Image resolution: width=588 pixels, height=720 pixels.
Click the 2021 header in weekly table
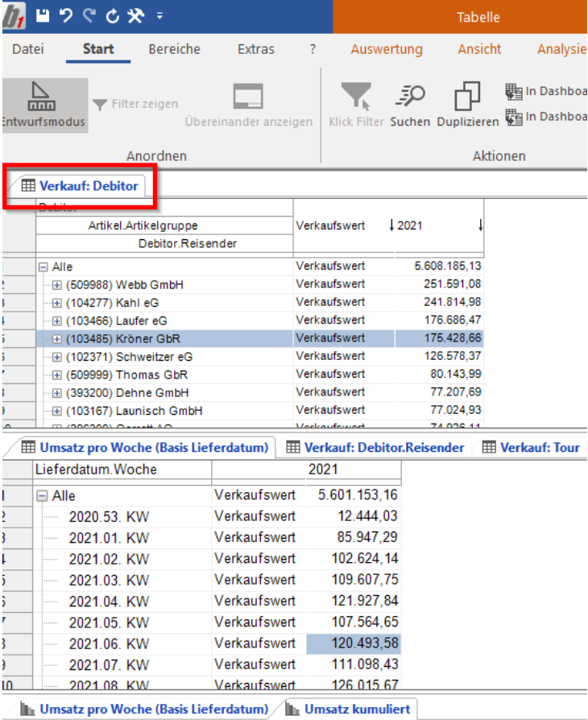(323, 470)
